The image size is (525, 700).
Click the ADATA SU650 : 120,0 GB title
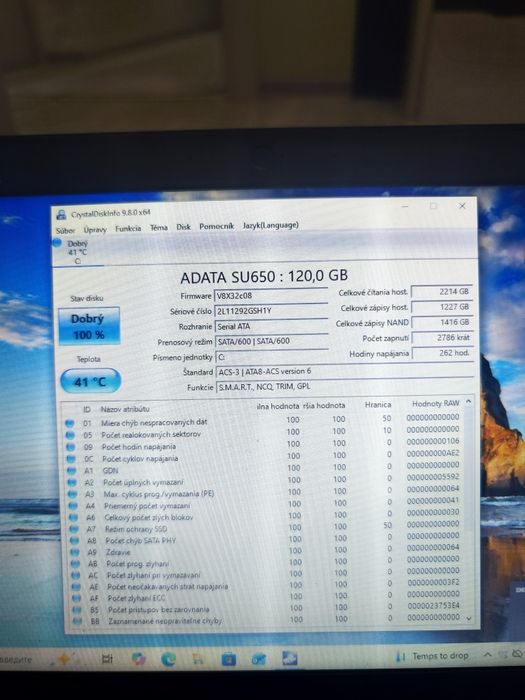tap(264, 276)
